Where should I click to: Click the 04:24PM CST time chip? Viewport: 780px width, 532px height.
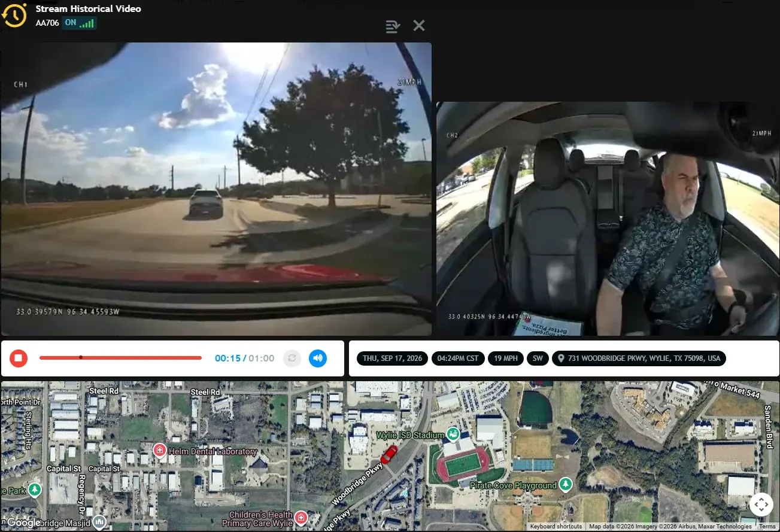click(458, 358)
